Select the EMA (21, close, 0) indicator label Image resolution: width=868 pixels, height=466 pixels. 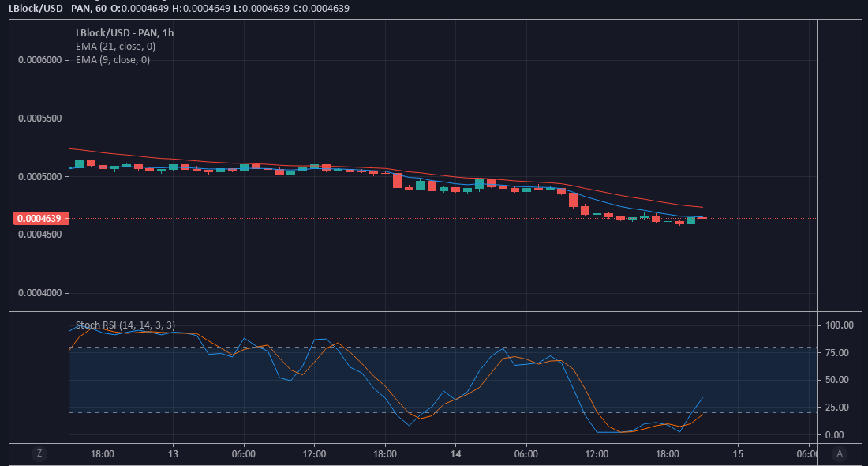[x=116, y=47]
